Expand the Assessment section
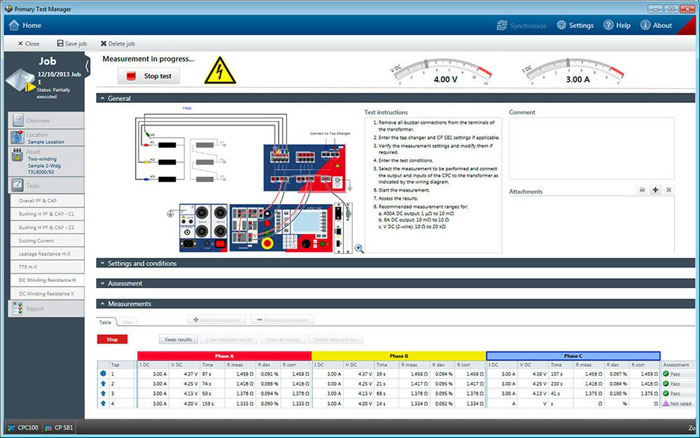 point(102,283)
